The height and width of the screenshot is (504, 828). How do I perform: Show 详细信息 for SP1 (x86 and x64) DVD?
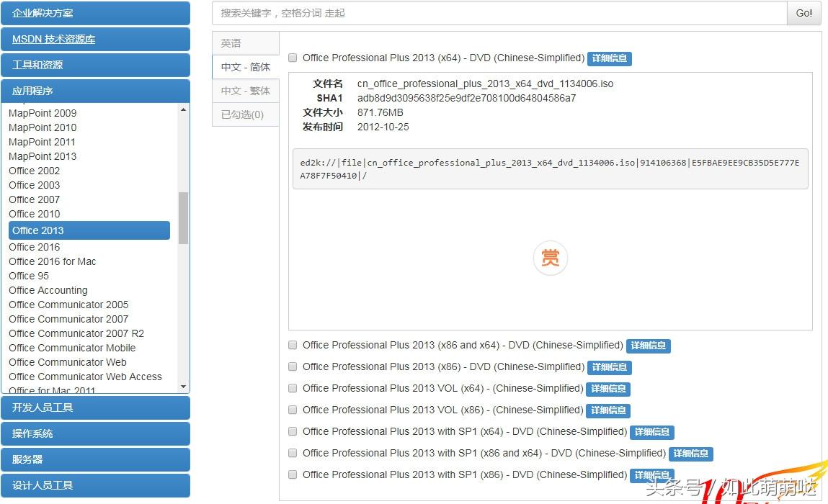[x=690, y=454]
